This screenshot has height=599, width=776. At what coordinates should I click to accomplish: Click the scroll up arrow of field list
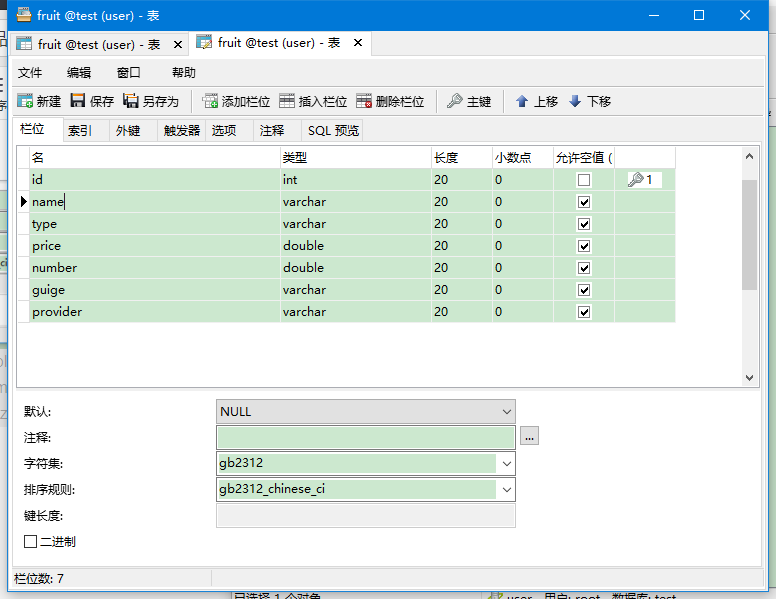pyautogui.click(x=749, y=156)
